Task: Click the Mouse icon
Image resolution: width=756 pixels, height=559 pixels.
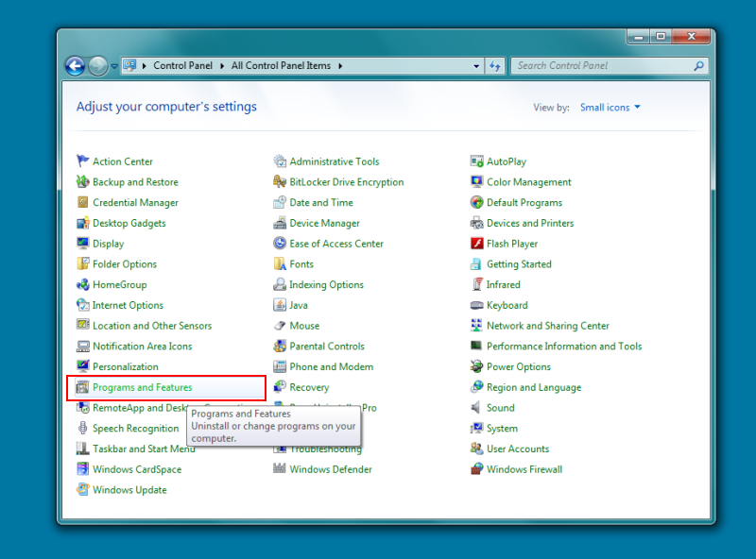Action: click(x=280, y=325)
